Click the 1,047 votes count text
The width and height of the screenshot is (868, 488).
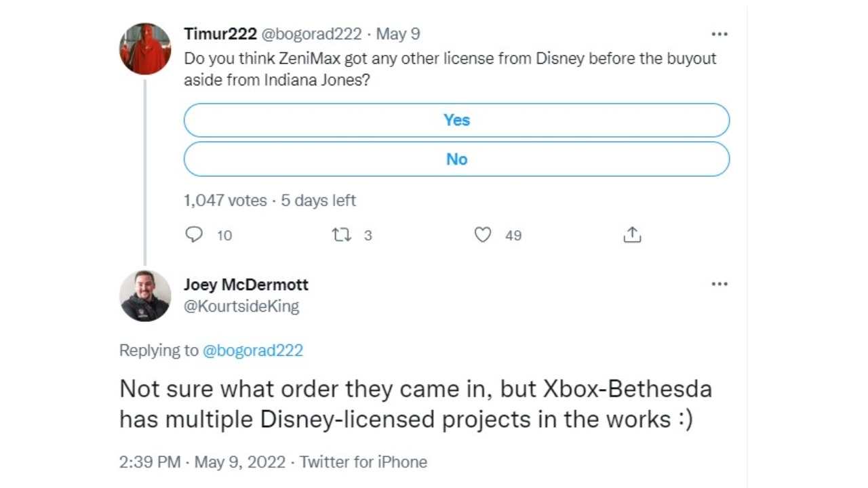tap(224, 201)
